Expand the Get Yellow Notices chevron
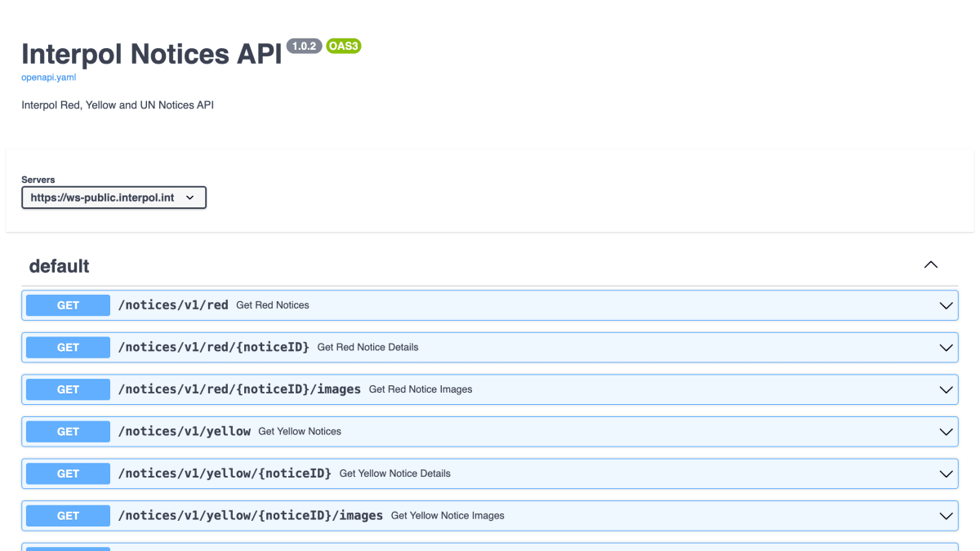Viewport: 980px width, 551px height. coord(947,432)
